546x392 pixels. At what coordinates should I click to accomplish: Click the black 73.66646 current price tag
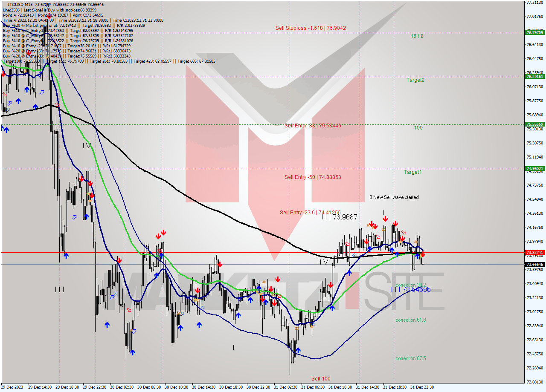(535, 265)
